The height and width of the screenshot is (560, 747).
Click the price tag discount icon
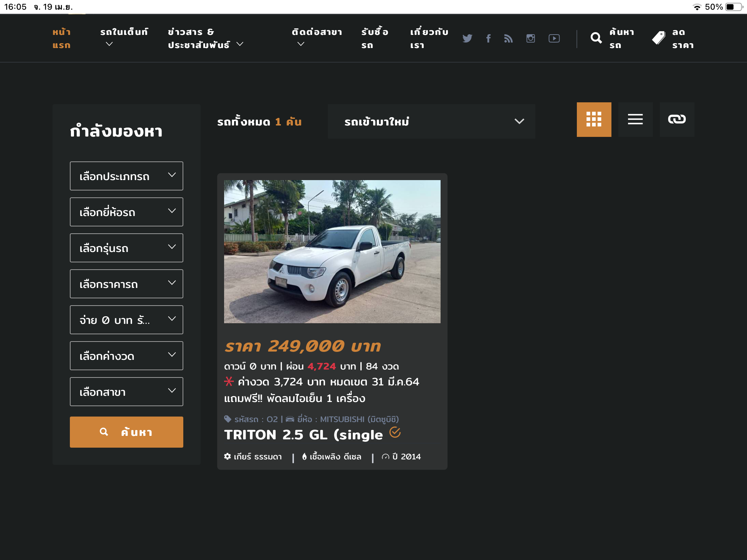tap(658, 38)
